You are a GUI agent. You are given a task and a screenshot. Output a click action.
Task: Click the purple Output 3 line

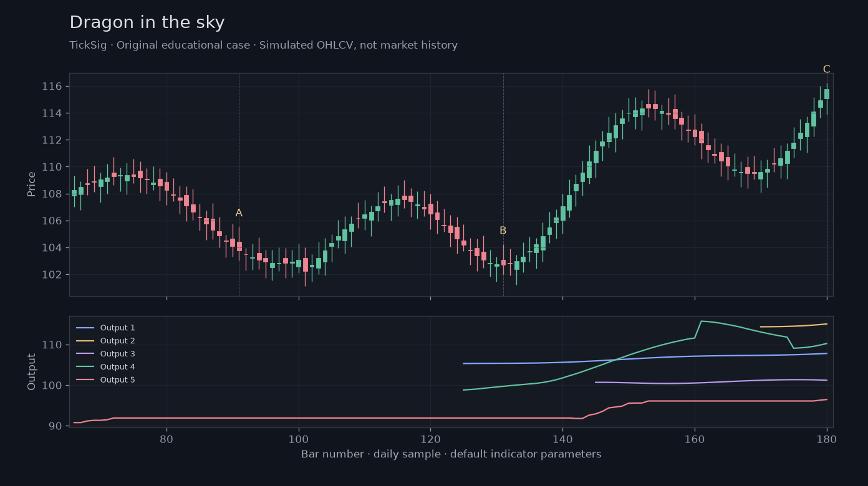click(x=711, y=382)
